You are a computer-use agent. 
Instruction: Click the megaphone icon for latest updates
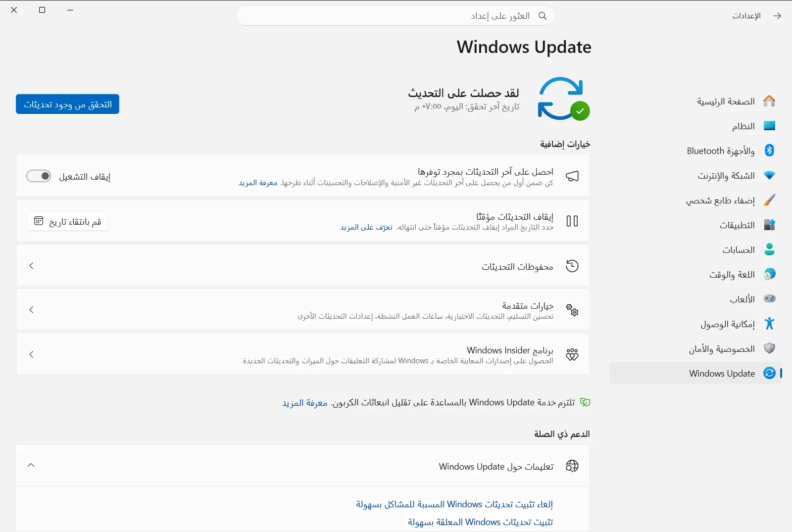(x=572, y=176)
